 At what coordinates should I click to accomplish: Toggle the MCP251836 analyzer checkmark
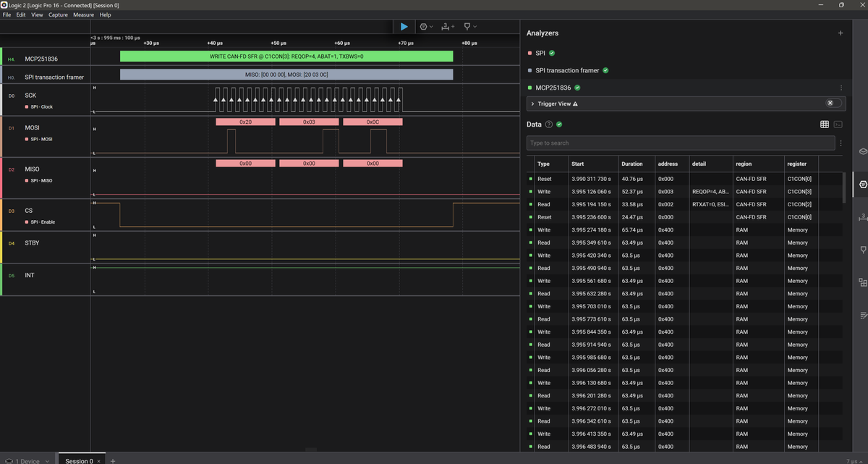coord(577,88)
